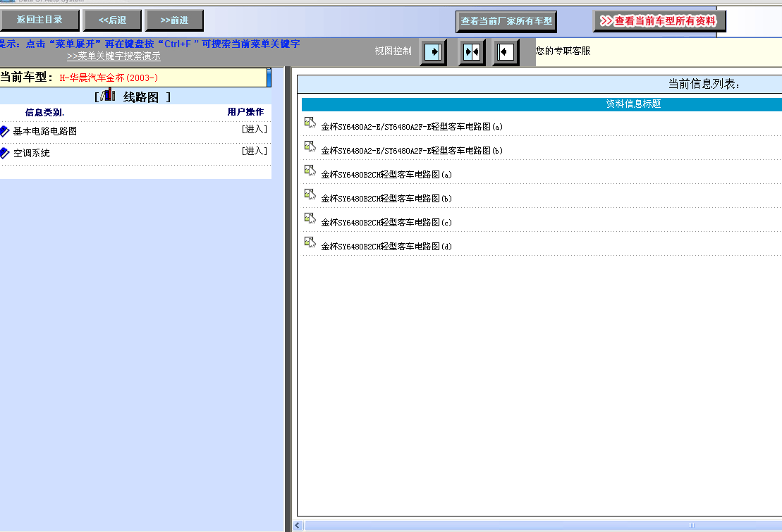Image resolution: width=782 pixels, height=532 pixels.
Task: Open 金杯SY6480A2-E/SY6480A2F-E轻型客车电路图(b)
Action: 412,151
